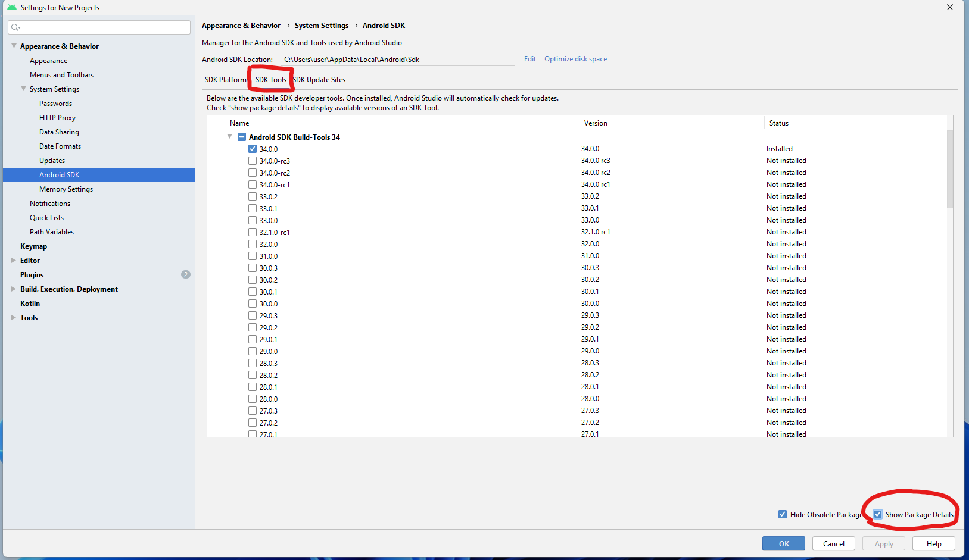
Task: Open Menus and Toolbars settings
Action: point(61,75)
